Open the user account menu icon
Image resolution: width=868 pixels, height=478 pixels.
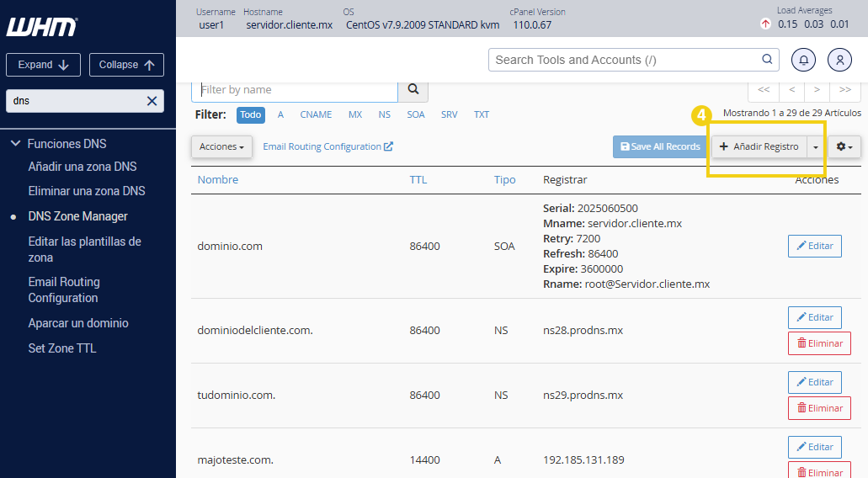pyautogui.click(x=839, y=60)
